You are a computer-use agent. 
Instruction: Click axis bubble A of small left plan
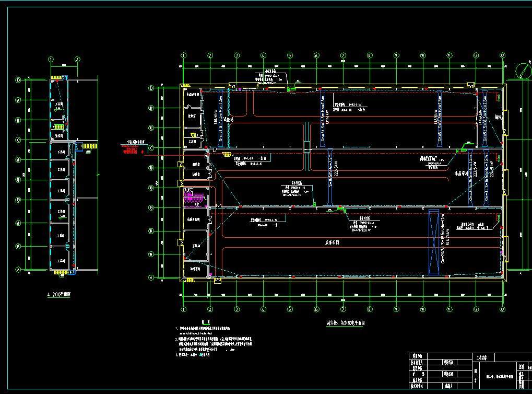[18, 270]
